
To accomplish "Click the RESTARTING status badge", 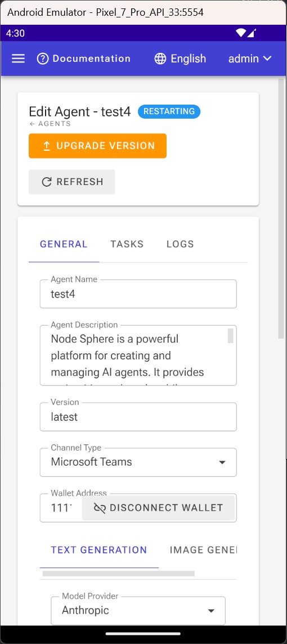I will (x=169, y=111).
